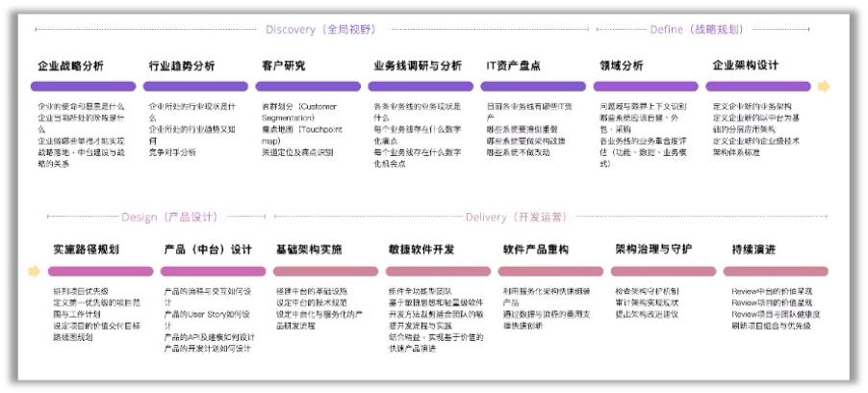Viewport: 868px width, 393px height.
Task: Click the line 组件全功能型团队
Action: (x=421, y=291)
